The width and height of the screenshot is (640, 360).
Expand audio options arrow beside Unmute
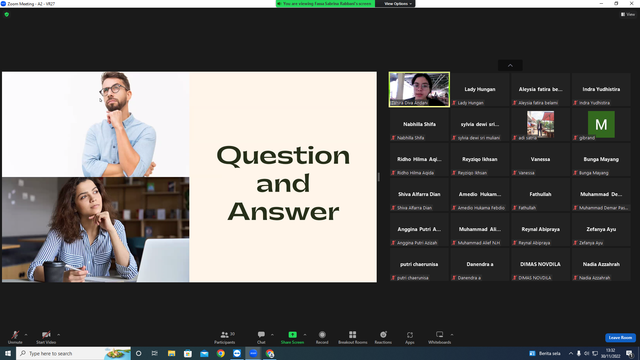point(26,335)
